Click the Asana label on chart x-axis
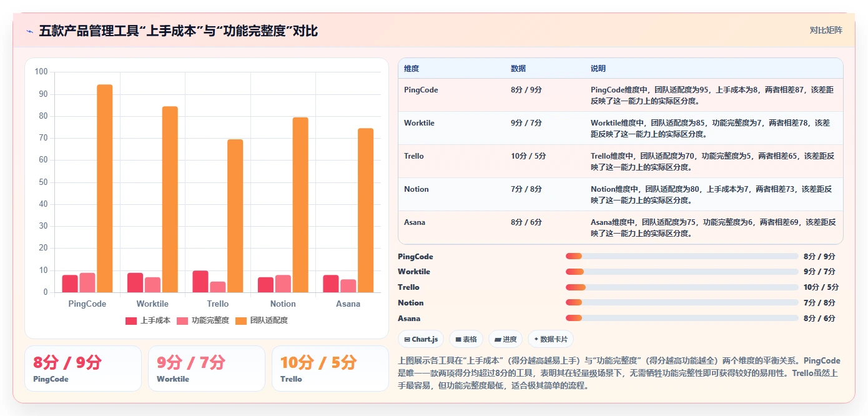Viewport: 868px width, 416px height. point(348,304)
